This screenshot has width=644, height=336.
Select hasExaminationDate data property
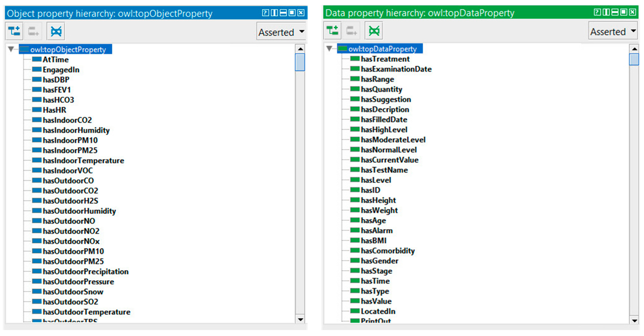(x=396, y=69)
